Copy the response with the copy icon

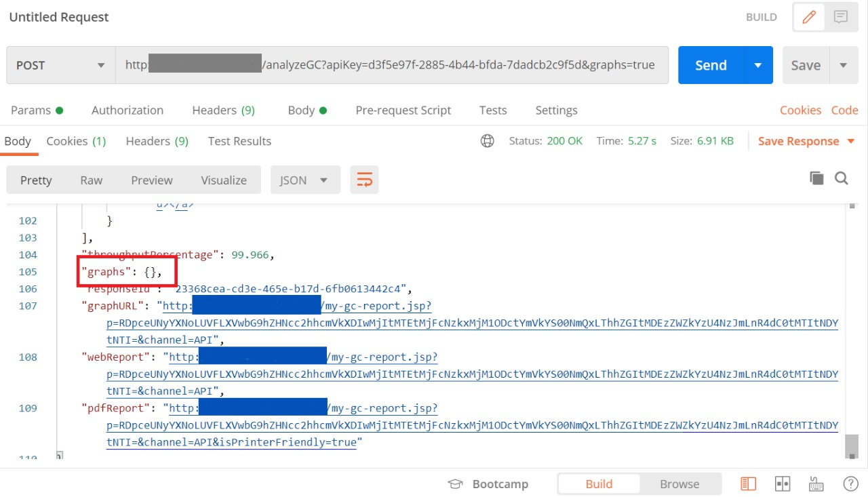816,178
